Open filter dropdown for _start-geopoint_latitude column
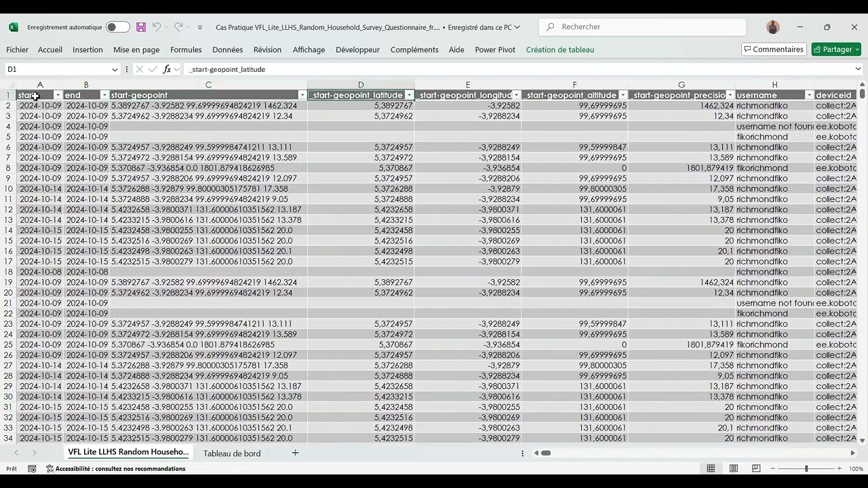Image resolution: width=868 pixels, height=488 pixels. click(409, 95)
